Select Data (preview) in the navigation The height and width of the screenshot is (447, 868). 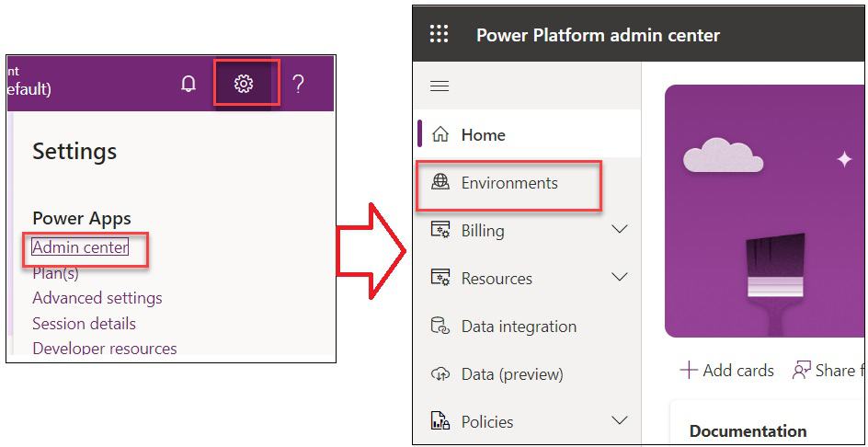pos(529,374)
